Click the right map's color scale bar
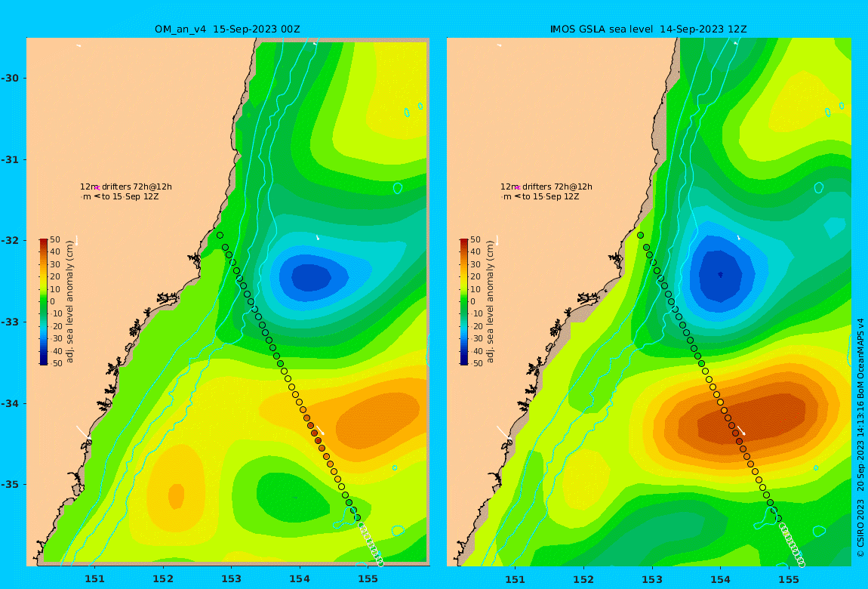Viewport: 868px width, 589px height. tap(464, 302)
